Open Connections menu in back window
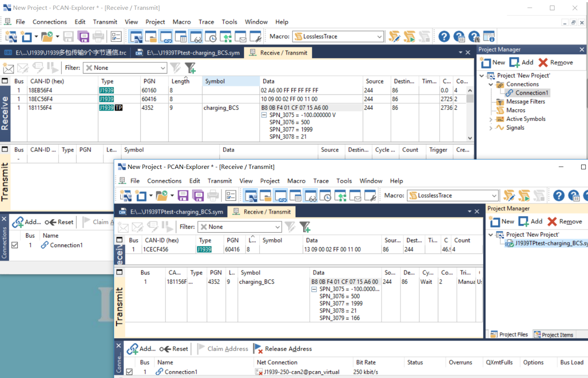 pyautogui.click(x=50, y=22)
